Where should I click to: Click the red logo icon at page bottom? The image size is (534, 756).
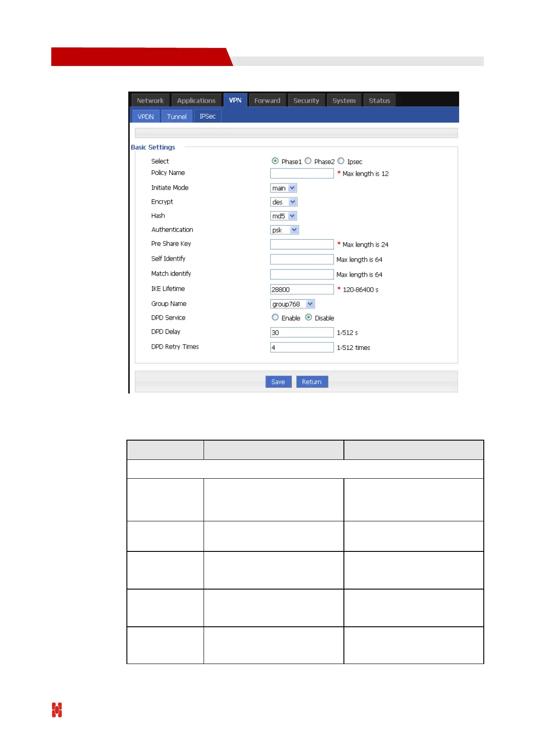(57, 710)
